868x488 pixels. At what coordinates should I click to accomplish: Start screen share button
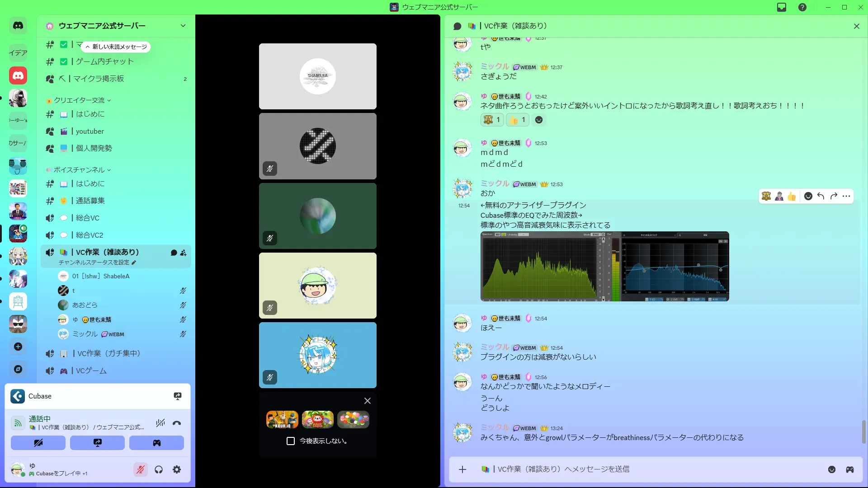(x=97, y=443)
